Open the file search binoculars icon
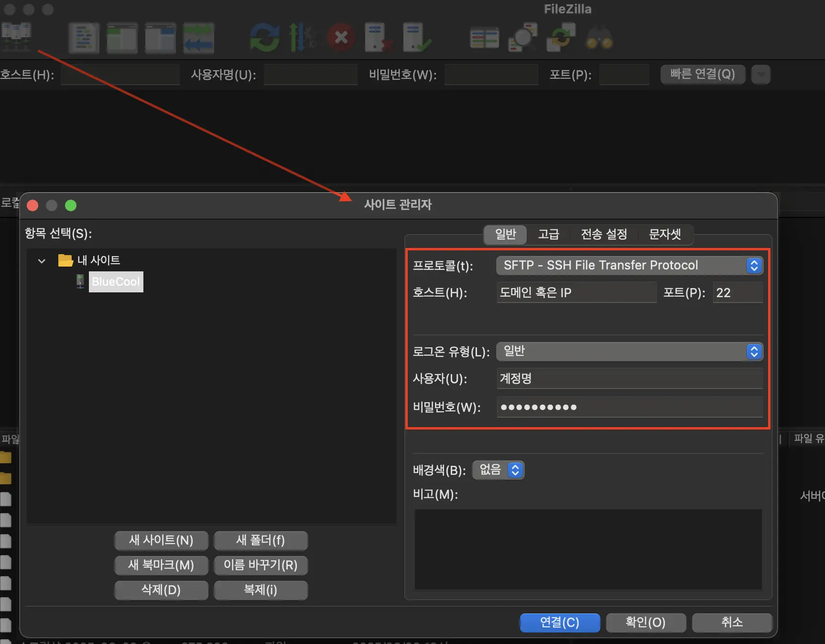825x644 pixels. (x=599, y=37)
